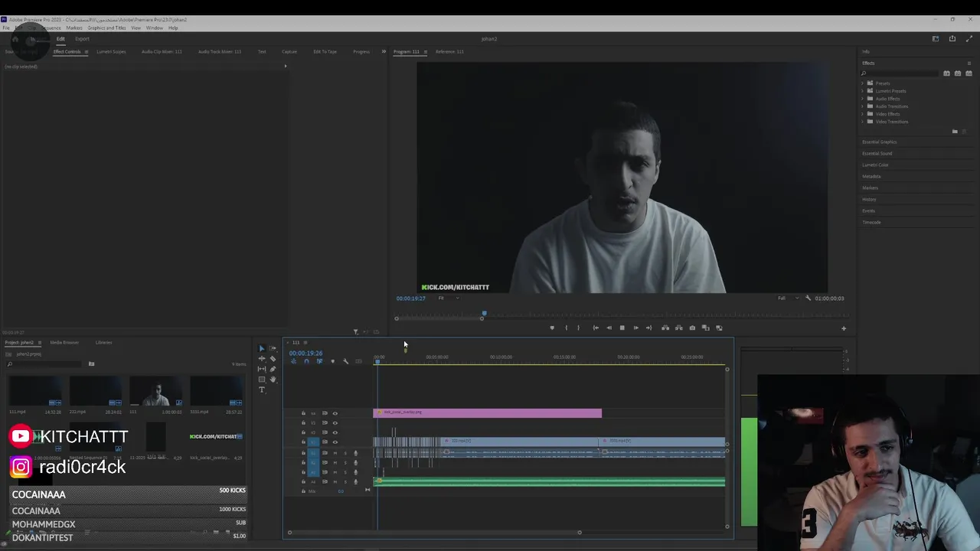Expand the Audio Effects folder
Screen dimensions: 980x551
(x=863, y=98)
